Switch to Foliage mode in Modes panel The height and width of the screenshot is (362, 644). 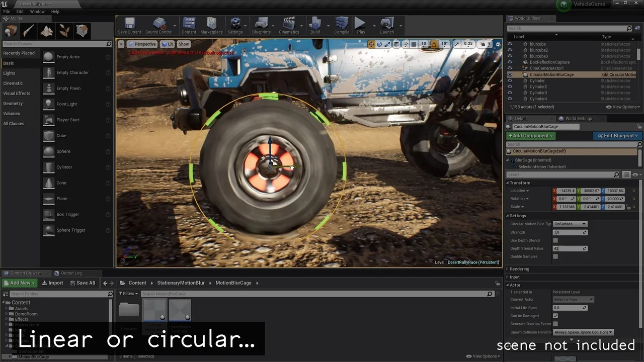(64, 30)
